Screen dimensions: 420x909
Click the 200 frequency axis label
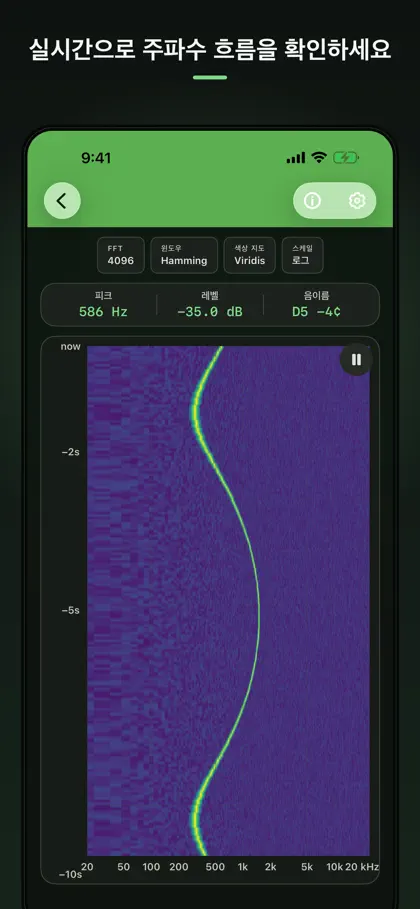pos(179,867)
